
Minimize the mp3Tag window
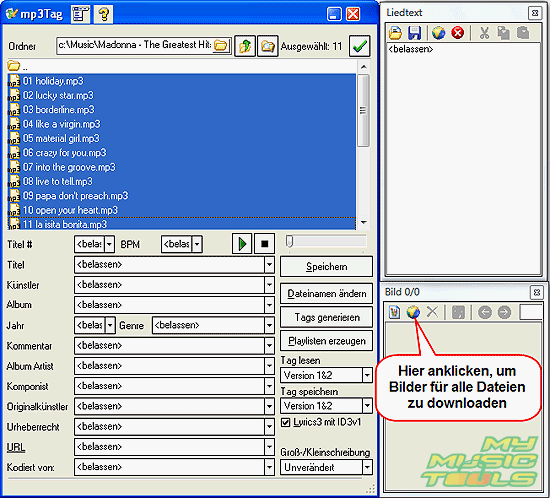tap(334, 14)
